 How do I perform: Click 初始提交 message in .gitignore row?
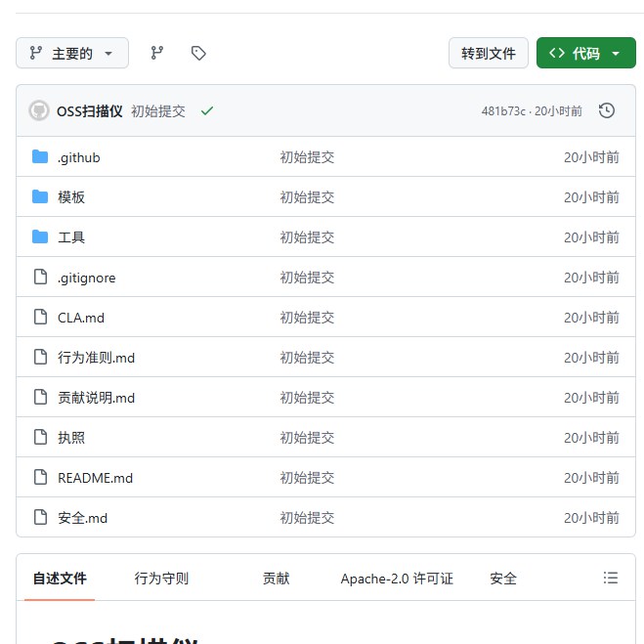pos(307,278)
